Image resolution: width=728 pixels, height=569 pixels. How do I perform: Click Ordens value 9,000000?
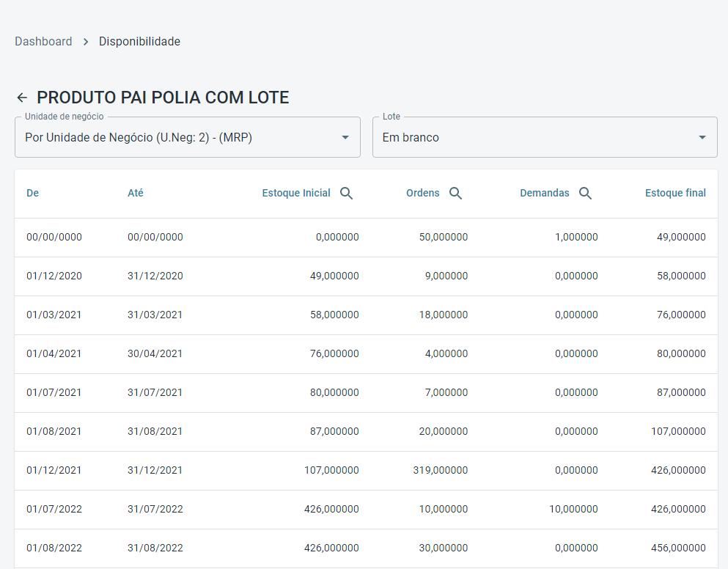446,276
